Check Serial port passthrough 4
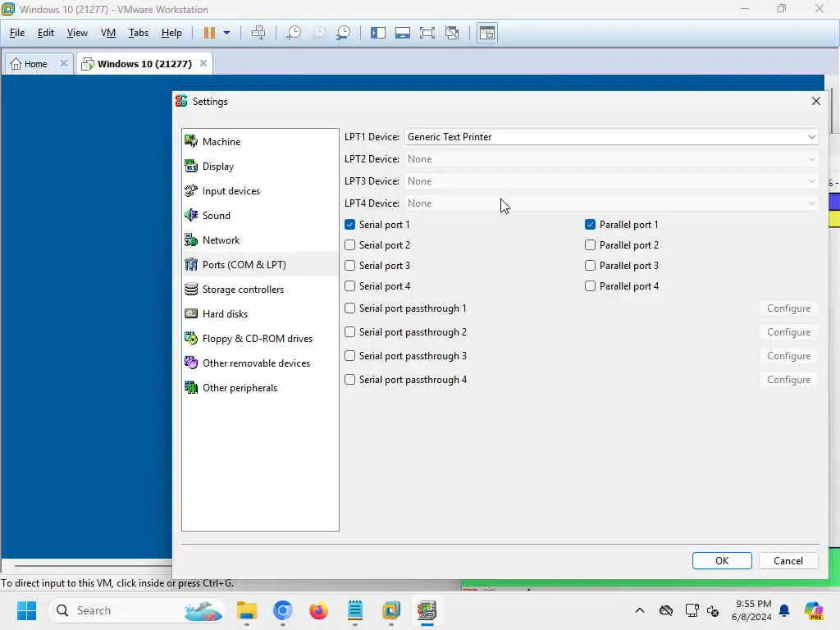 (x=349, y=379)
